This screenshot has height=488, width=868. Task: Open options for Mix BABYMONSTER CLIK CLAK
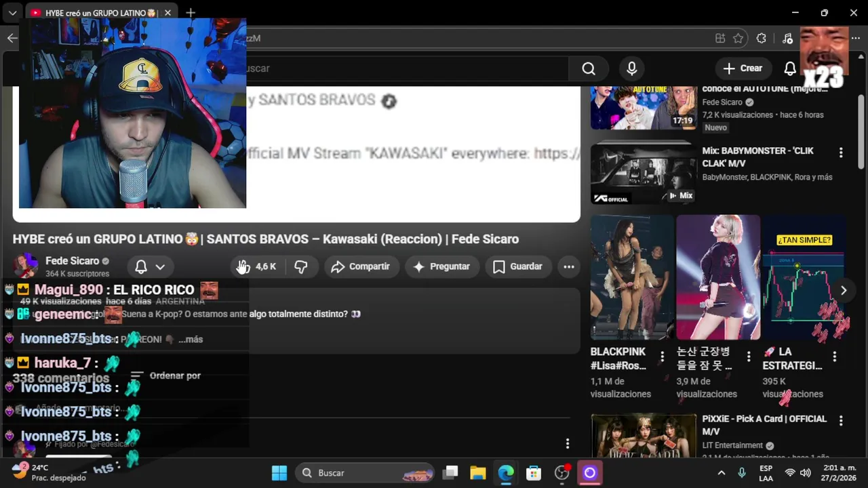(x=841, y=153)
